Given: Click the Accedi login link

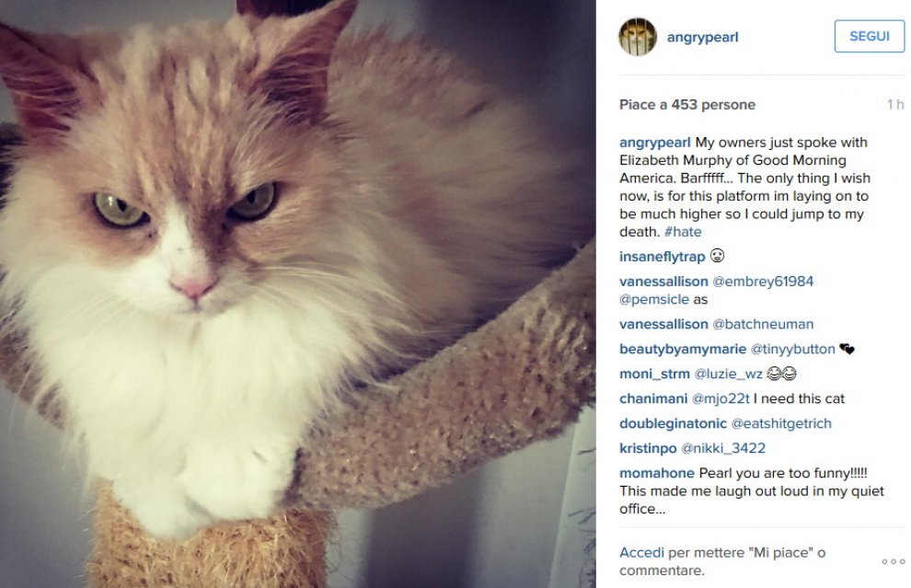Looking at the screenshot, I should 641,552.
